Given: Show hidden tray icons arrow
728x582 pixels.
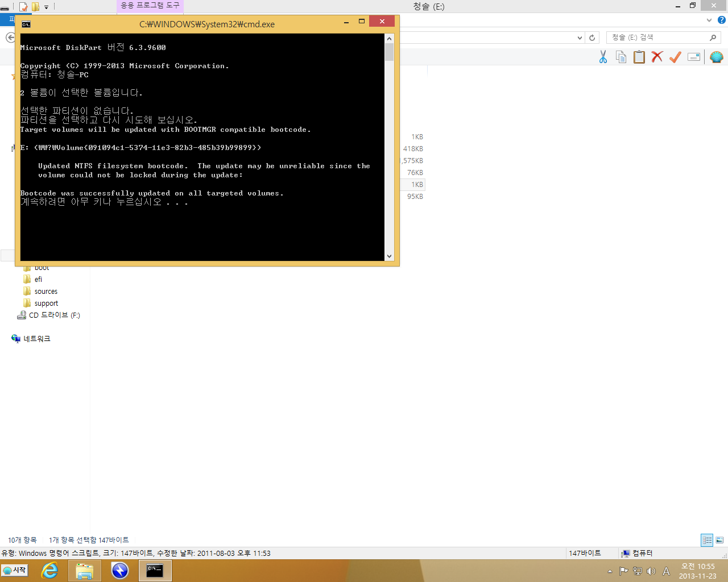Looking at the screenshot, I should point(610,571).
